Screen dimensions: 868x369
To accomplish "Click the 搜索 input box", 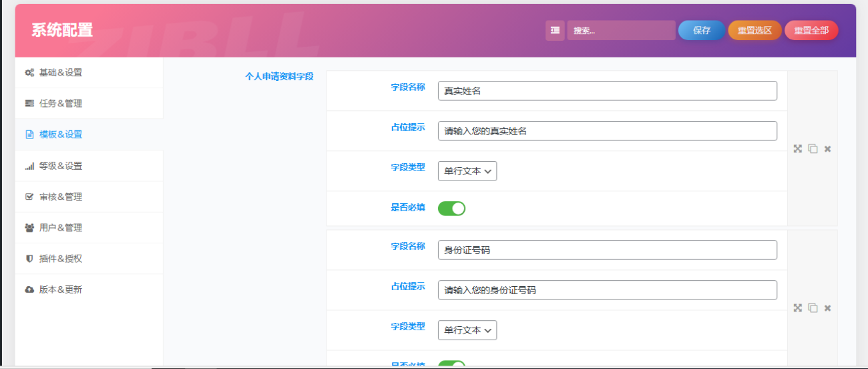I will click(621, 31).
